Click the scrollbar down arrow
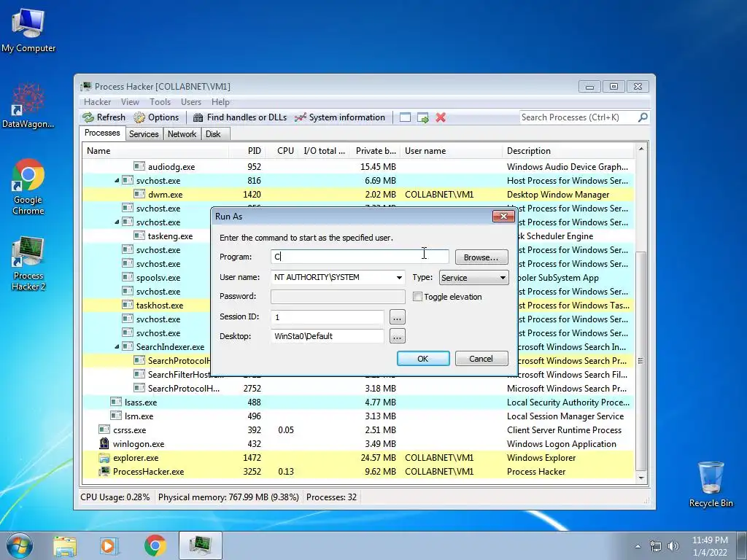Image resolution: width=747 pixels, height=560 pixels. coord(641,478)
